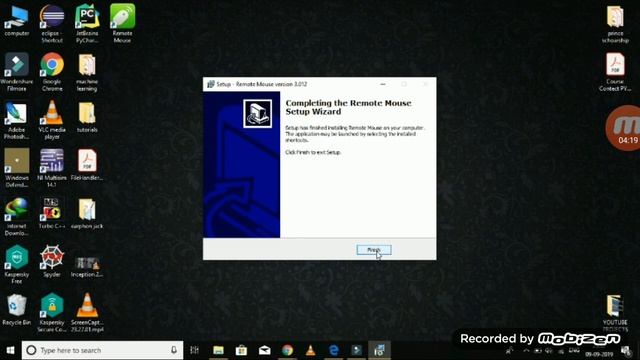Launch Chrome from the taskbar

[287, 350]
